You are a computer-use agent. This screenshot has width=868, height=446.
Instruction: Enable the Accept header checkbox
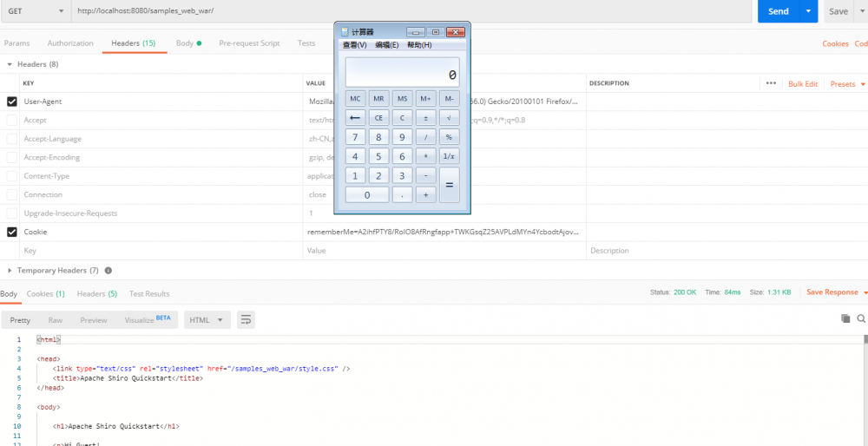tap(11, 120)
